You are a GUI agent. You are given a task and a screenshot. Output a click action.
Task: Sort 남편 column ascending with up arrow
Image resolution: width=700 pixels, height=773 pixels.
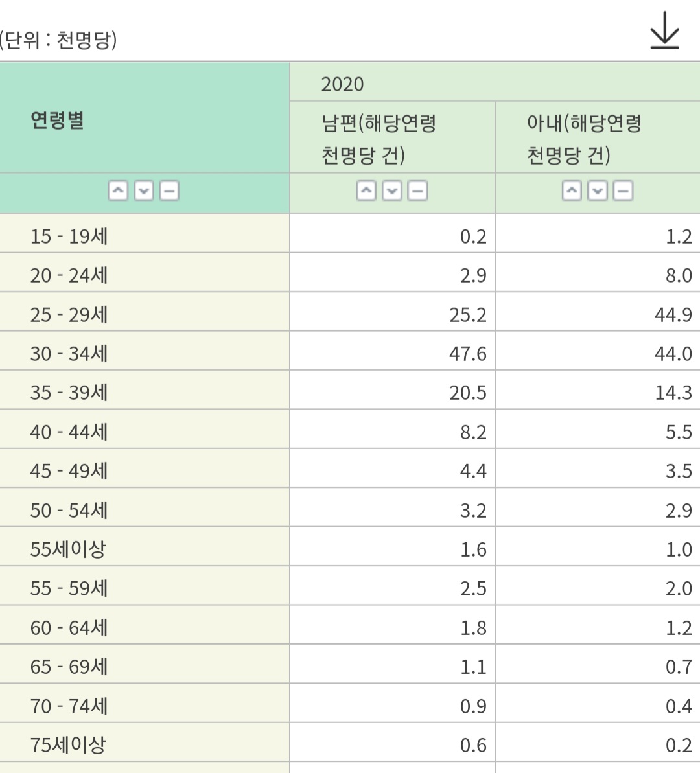pos(366,191)
